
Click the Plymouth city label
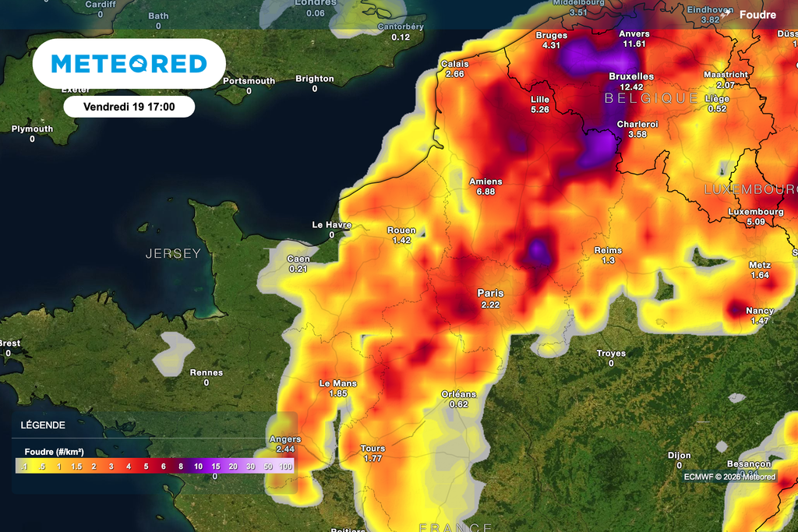32,129
